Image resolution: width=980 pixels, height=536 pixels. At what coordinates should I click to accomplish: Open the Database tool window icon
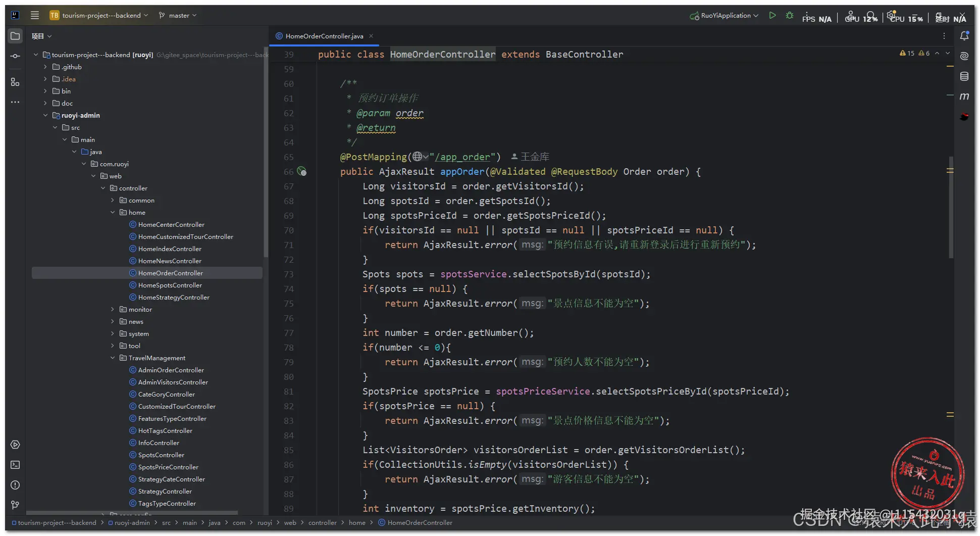[964, 76]
